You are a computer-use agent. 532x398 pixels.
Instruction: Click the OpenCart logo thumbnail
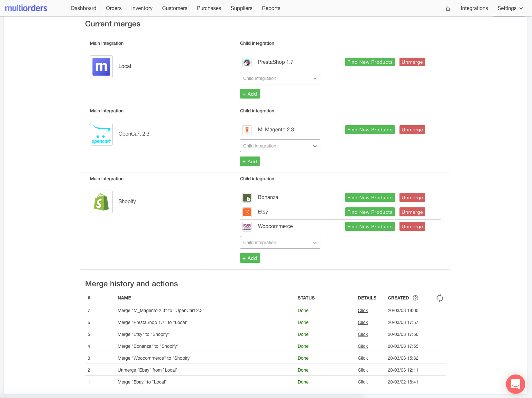pyautogui.click(x=101, y=134)
